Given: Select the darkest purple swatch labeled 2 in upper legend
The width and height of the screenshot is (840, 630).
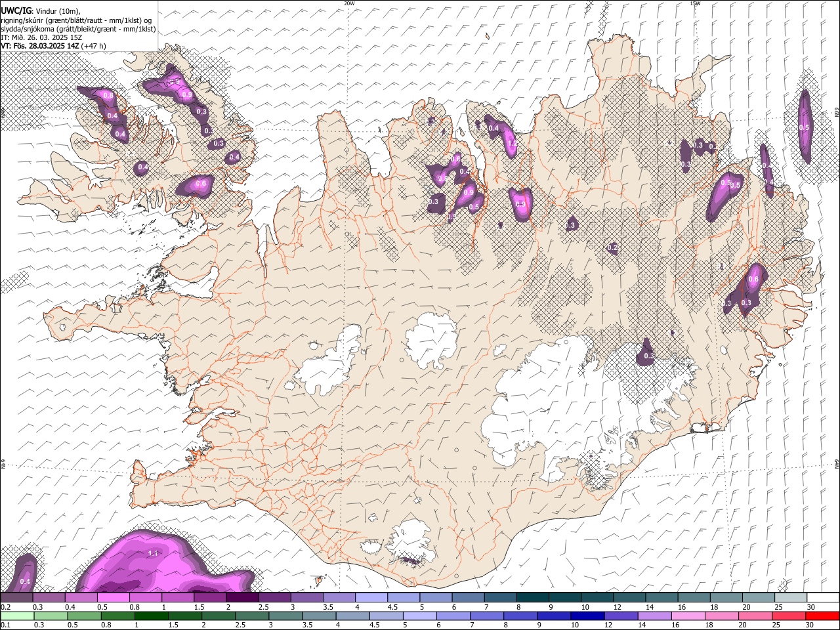Looking at the screenshot, I should (241, 597).
